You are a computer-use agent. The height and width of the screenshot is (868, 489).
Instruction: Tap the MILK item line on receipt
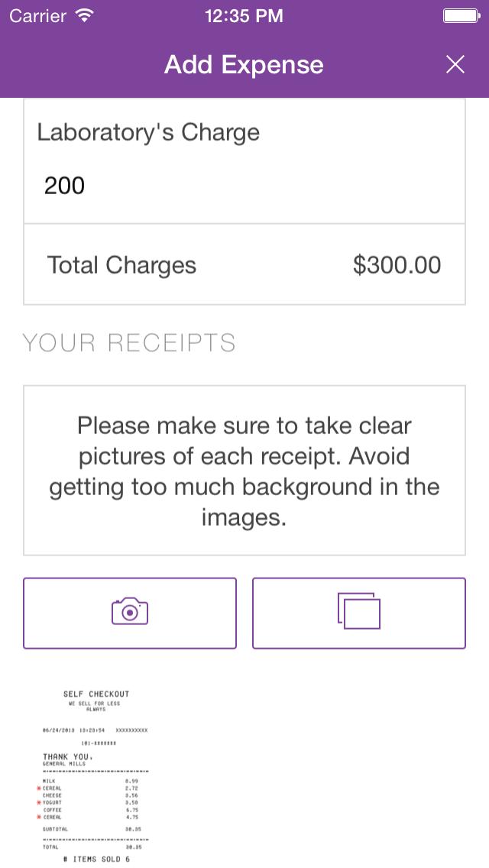(90, 781)
